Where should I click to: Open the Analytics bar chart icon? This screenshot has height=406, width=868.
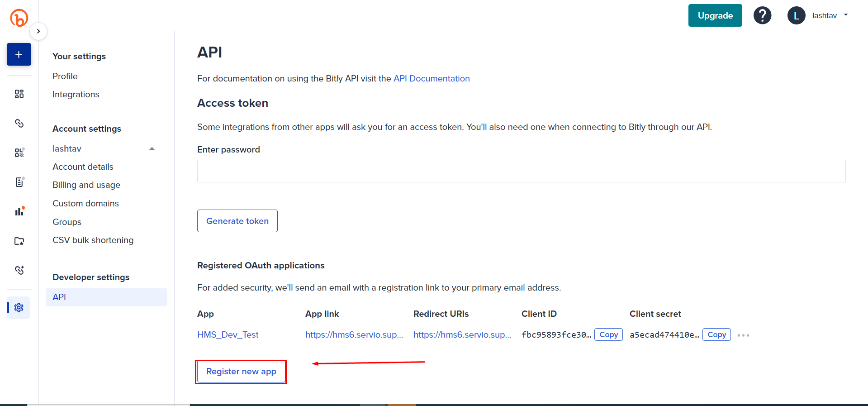point(19,211)
